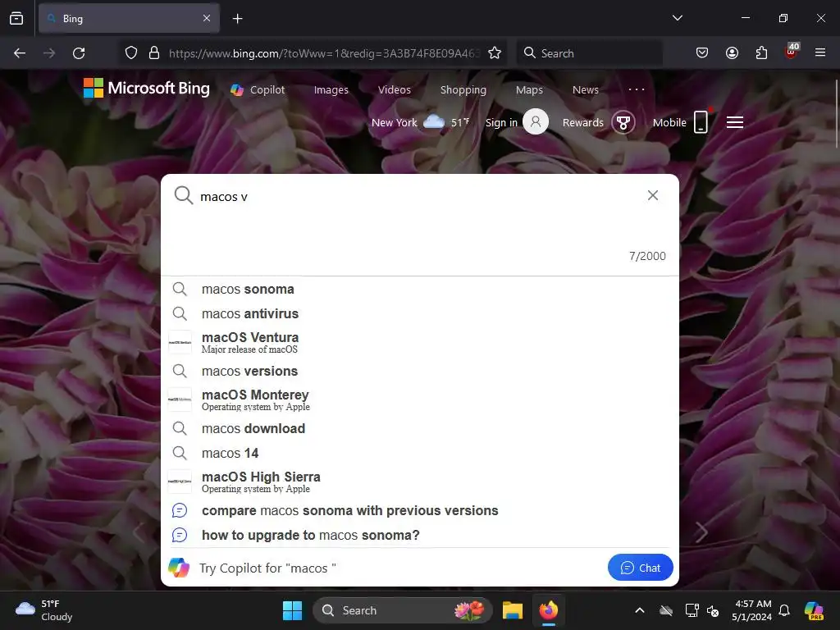840x630 pixels.
Task: Bookmark this page with the star
Action: pos(495,53)
